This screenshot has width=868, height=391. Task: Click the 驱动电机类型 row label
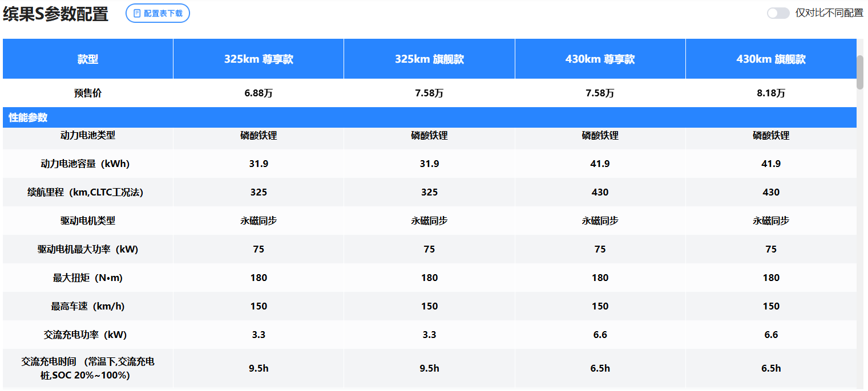click(88, 221)
